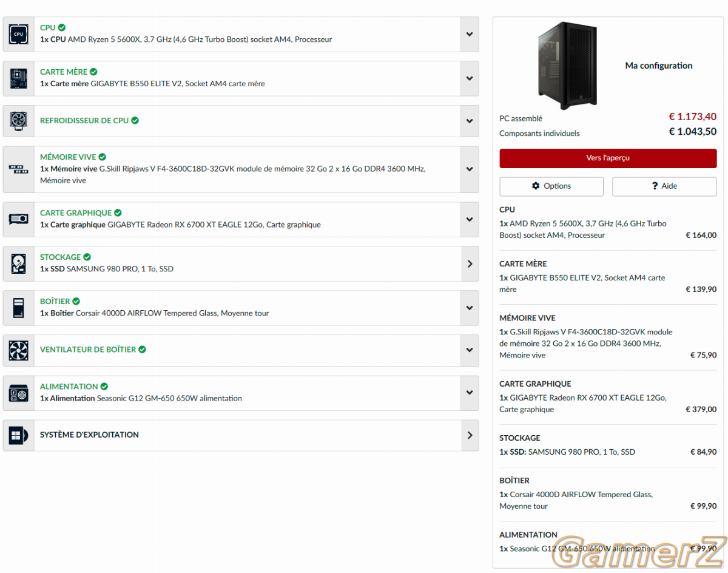Click the € 139,90 motherboard price

coord(701,289)
